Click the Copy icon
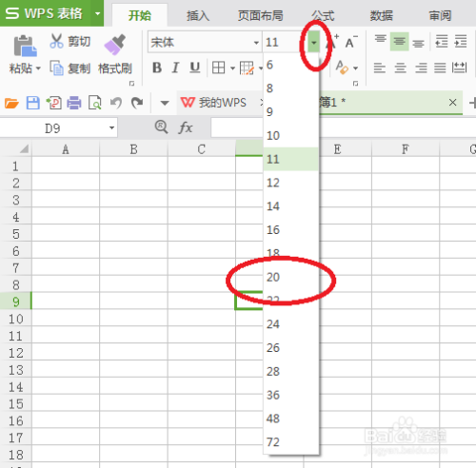This screenshot has height=468, width=476. click(56, 68)
